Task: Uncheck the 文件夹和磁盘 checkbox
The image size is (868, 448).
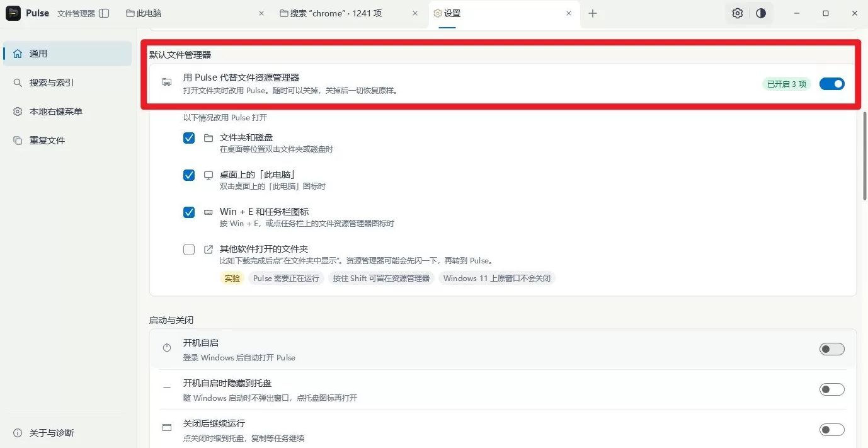Action: coord(189,137)
